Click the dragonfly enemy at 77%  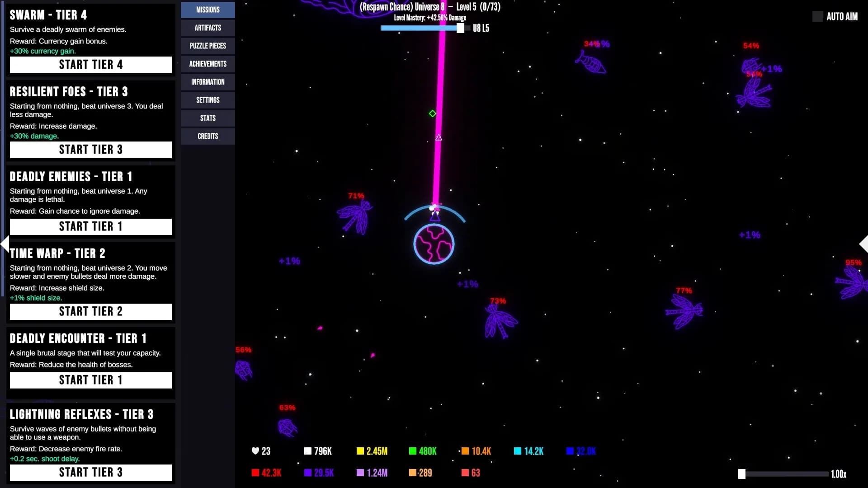click(x=684, y=311)
